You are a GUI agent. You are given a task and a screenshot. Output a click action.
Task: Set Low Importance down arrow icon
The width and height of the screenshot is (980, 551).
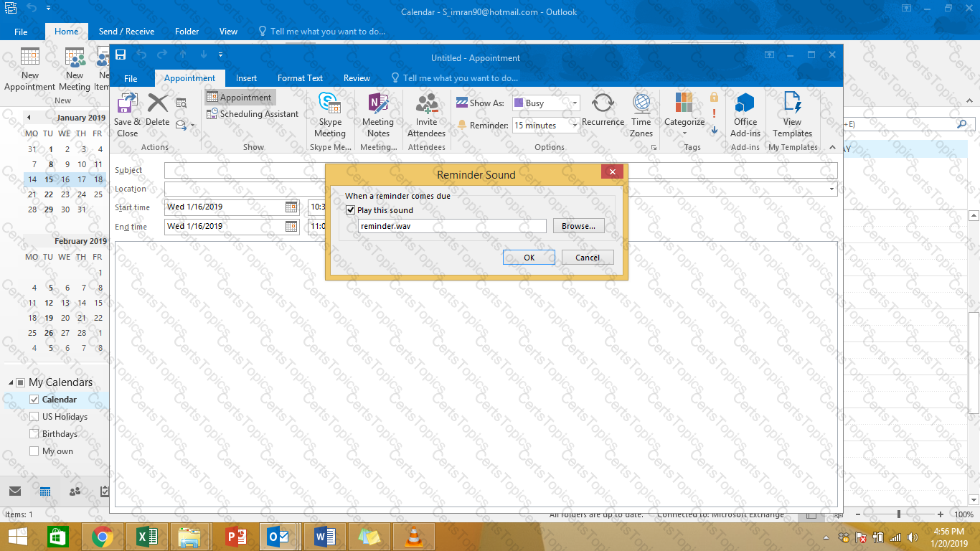714,131
